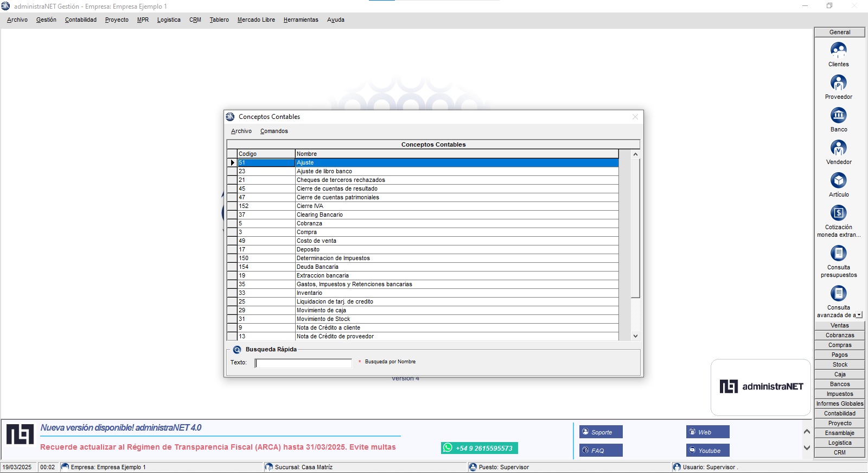Screen dimensions: 868x473
Task: Open Archivo menu in Conceptos Contables window
Action: 241,131
